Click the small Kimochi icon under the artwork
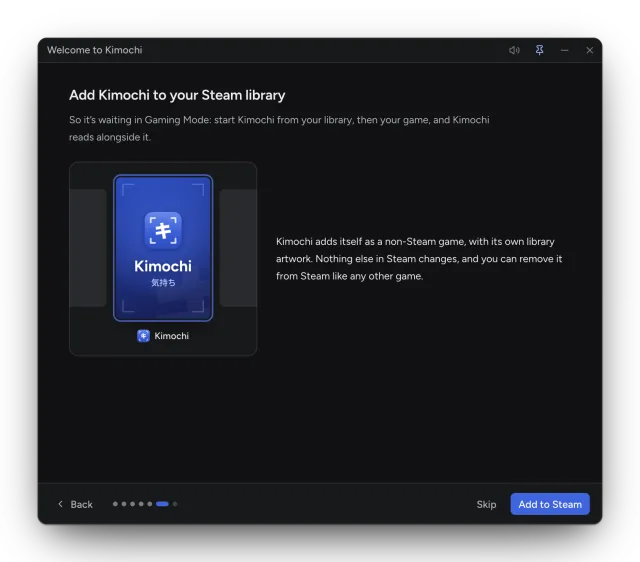This screenshot has height=562, width=640. 143,336
